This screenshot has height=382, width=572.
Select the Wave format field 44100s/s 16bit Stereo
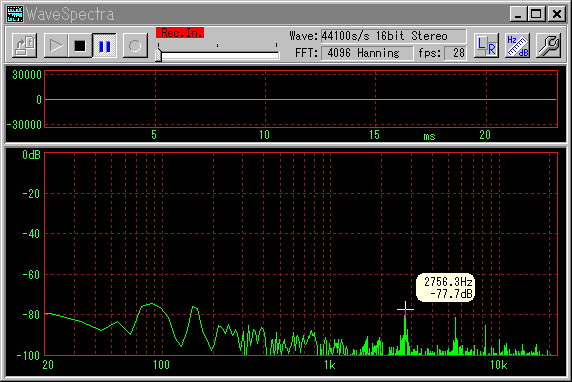pyautogui.click(x=393, y=36)
